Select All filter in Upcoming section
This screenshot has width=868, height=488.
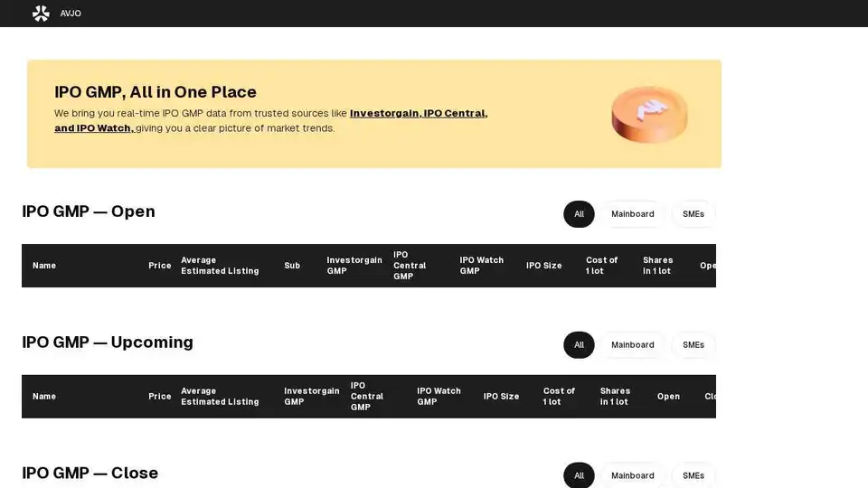pos(579,345)
